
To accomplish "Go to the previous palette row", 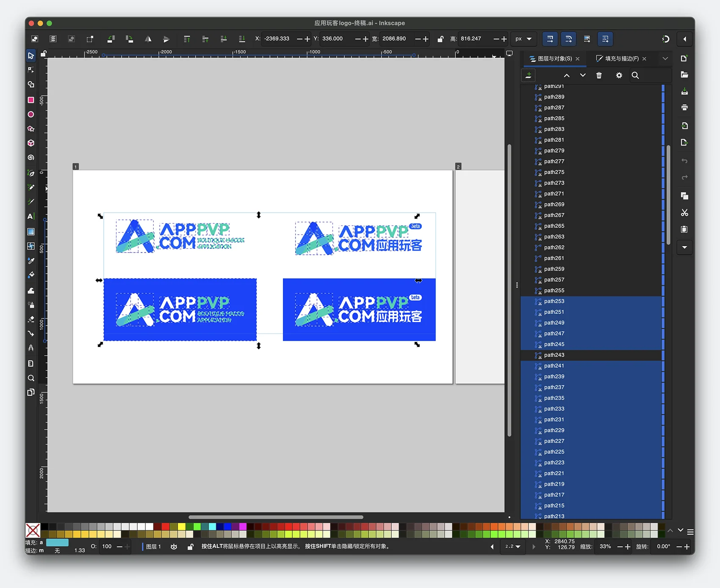I will point(670,530).
